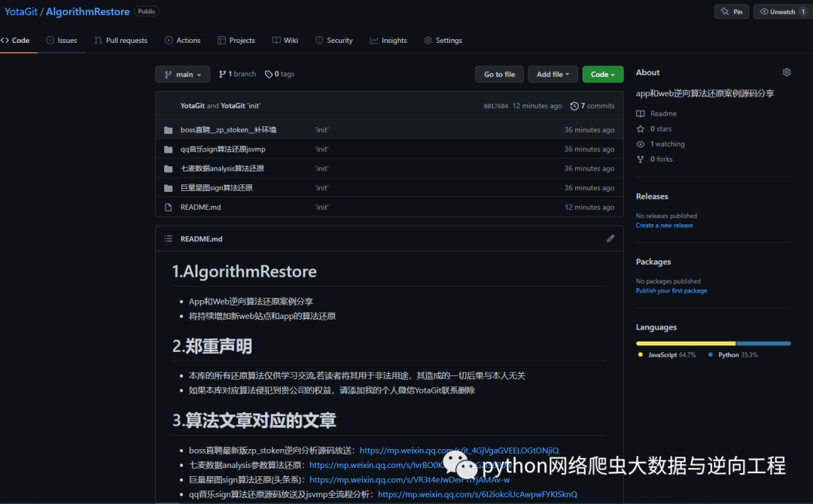Click blue Python segment of language bar

[764, 344]
